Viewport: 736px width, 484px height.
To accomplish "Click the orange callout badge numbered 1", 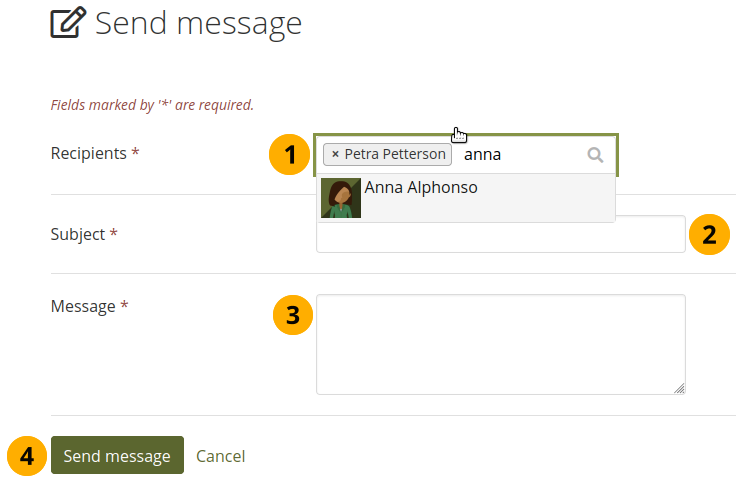I will tap(290, 155).
